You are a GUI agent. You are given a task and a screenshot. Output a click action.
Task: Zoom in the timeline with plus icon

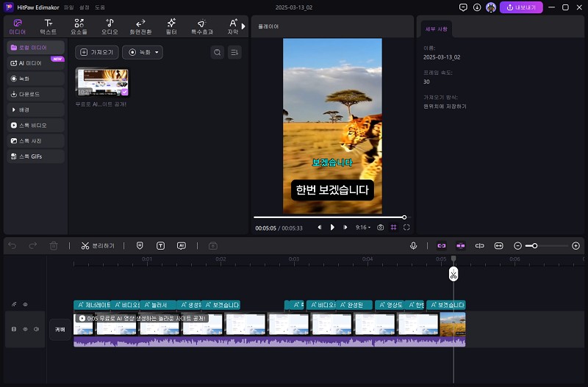(x=576, y=246)
